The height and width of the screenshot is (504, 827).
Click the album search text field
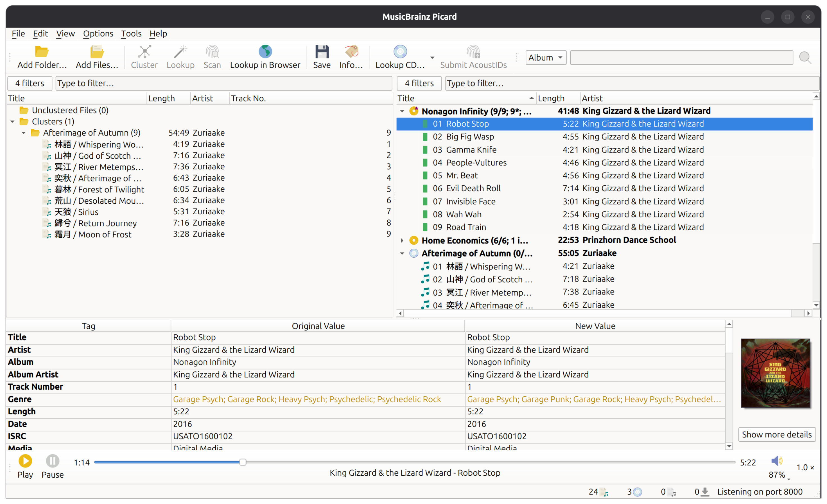681,58
